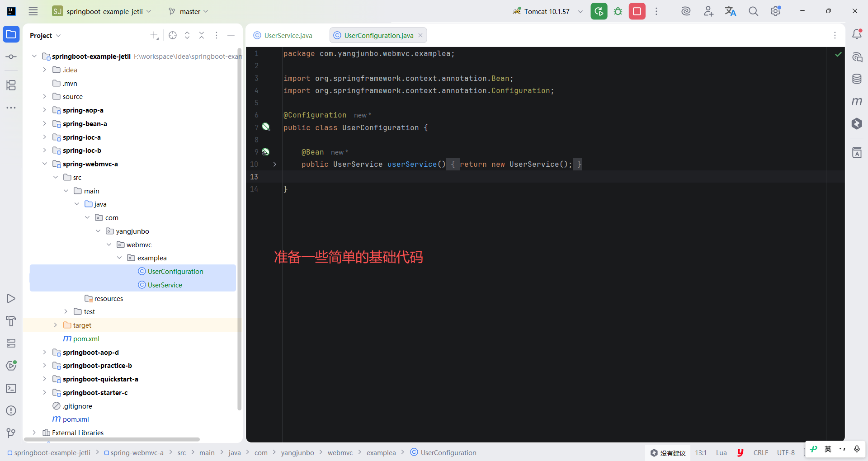Image resolution: width=868 pixels, height=461 pixels.
Task: Stop the running Tomcat process
Action: [637, 11]
